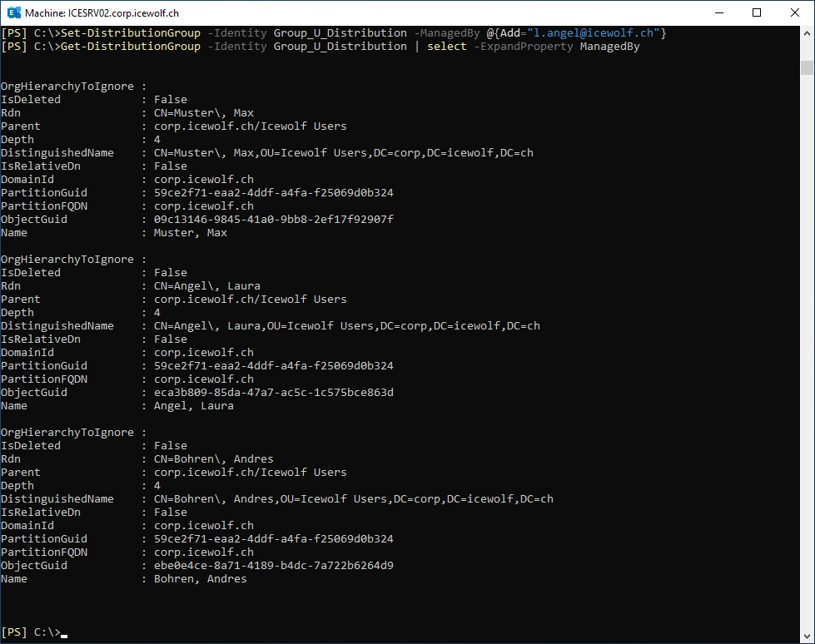Viewport: 815px width, 644px height.
Task: Click the scrollbar down arrow
Action: (808, 637)
